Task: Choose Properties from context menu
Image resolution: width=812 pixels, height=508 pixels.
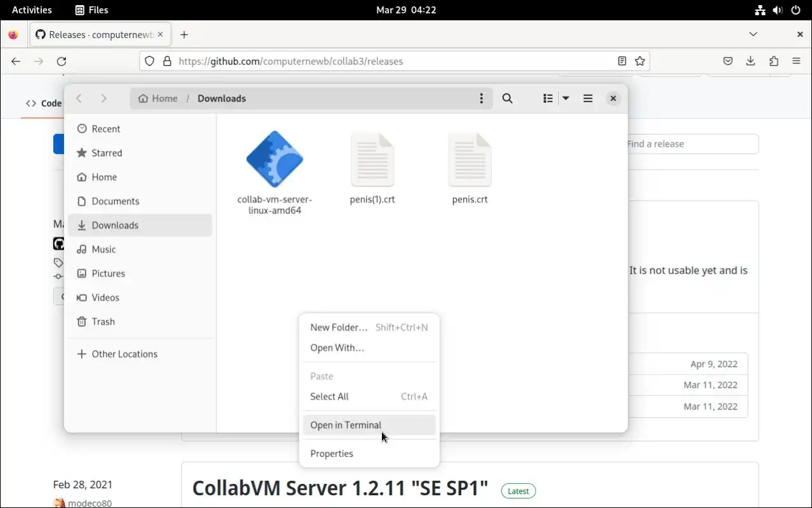Action: [x=369, y=454]
